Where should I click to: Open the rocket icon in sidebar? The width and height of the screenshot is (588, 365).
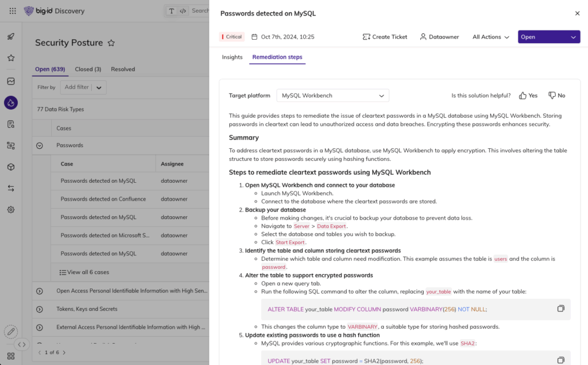point(11,36)
